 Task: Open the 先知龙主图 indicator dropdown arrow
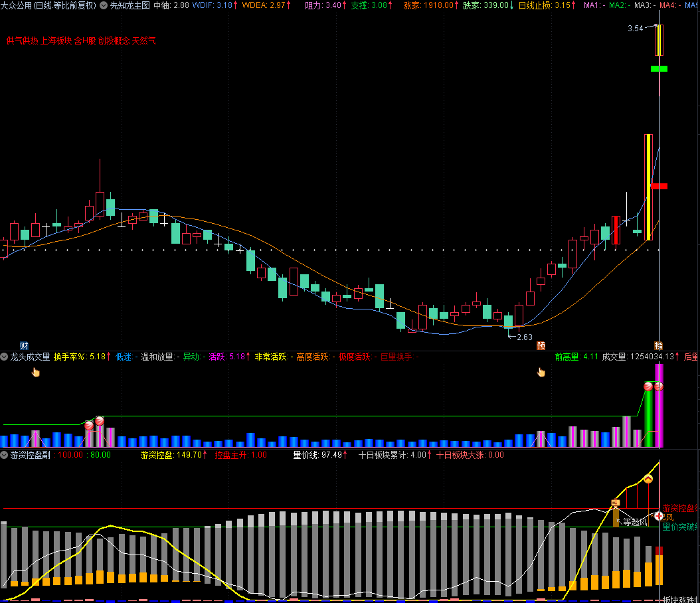tap(104, 5)
